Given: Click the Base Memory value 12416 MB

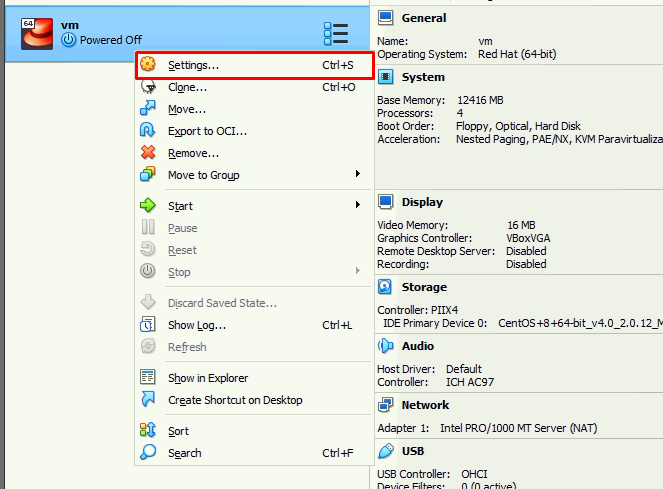Looking at the screenshot, I should coord(480,100).
